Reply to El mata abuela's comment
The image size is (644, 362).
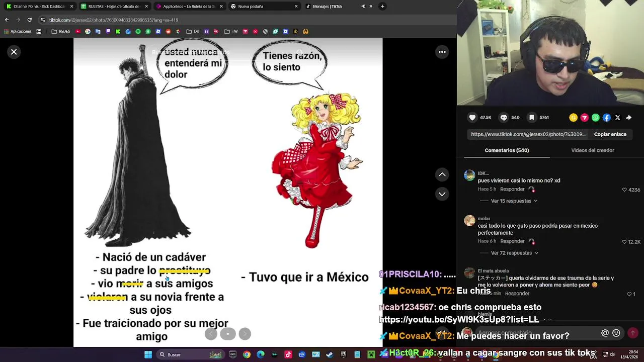517,293
